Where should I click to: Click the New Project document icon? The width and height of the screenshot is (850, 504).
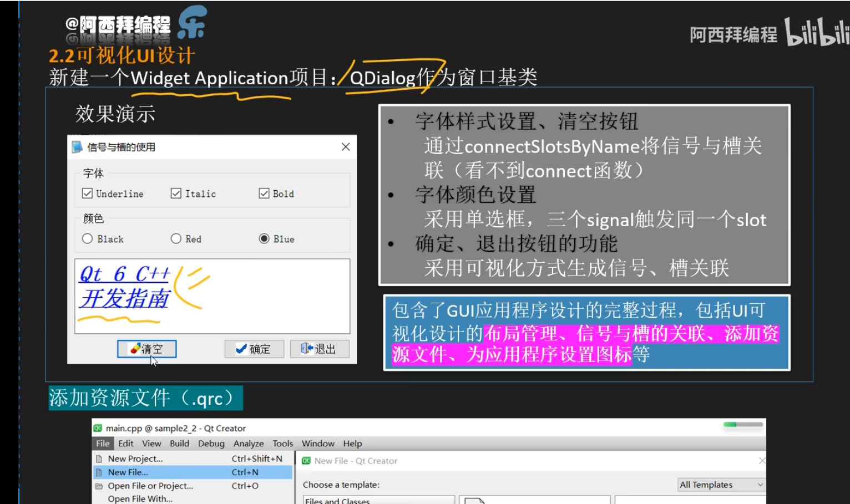click(x=99, y=459)
